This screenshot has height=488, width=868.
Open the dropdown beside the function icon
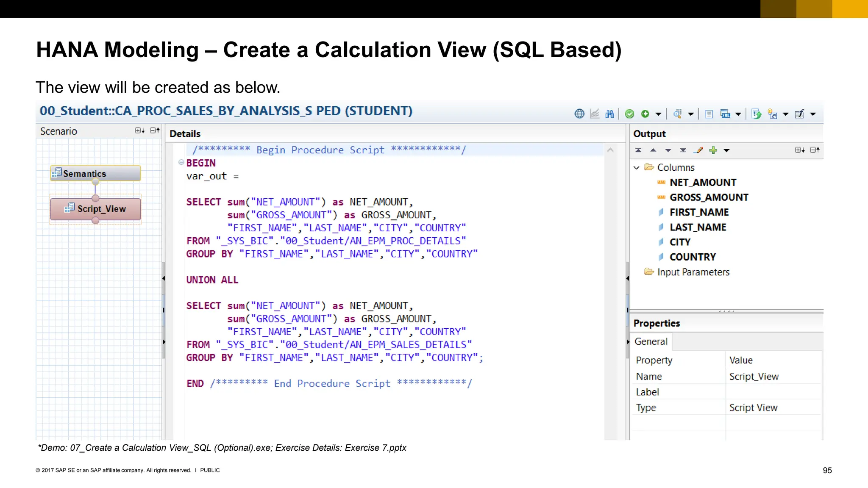pos(813,114)
